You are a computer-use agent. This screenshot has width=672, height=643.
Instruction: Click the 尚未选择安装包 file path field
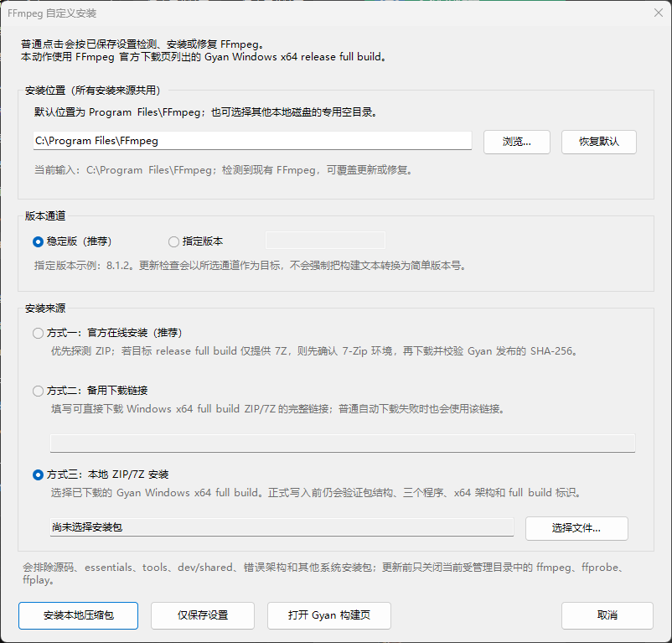coord(282,527)
